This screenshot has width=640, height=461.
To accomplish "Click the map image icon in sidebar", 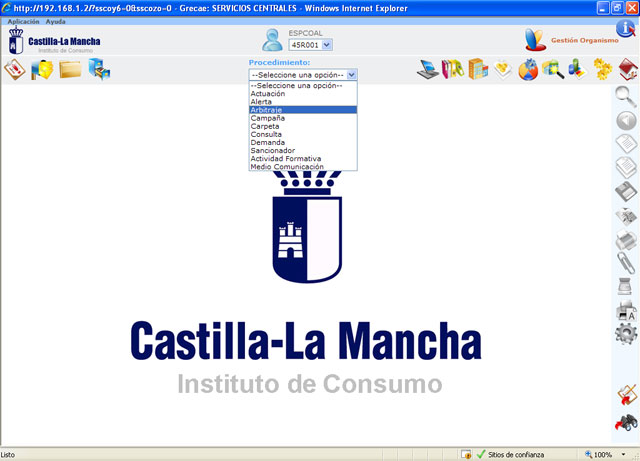I will tap(626, 216).
